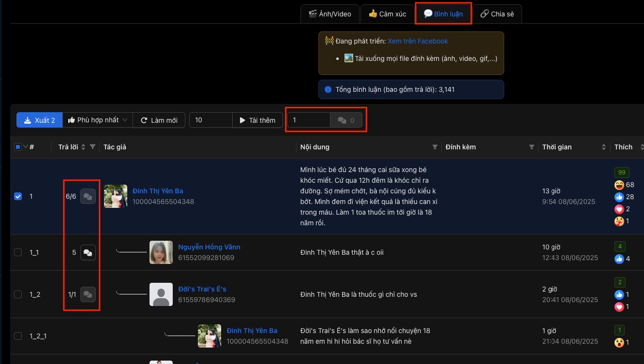The height and width of the screenshot is (364, 644).
Task: Focus the reply depth field showing 1
Action: click(309, 120)
